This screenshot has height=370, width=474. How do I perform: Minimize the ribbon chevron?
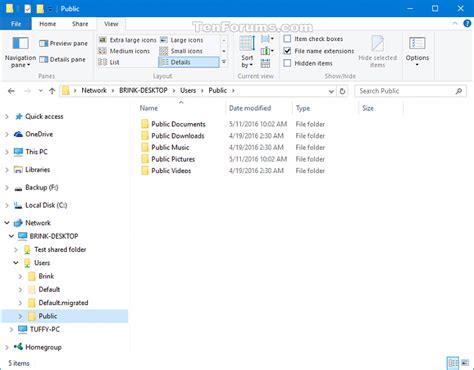tap(455, 23)
